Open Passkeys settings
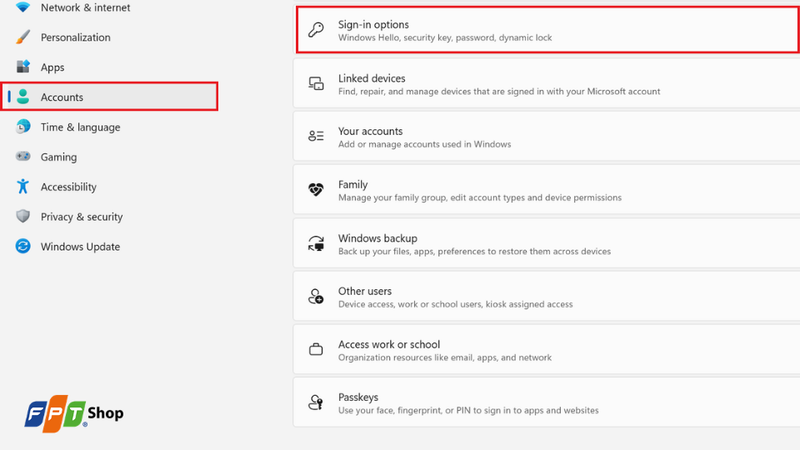 click(x=546, y=403)
